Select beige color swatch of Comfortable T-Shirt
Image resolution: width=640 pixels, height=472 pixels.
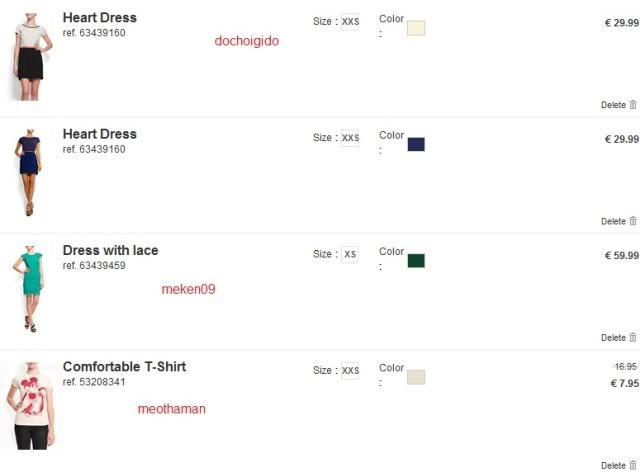coord(416,377)
